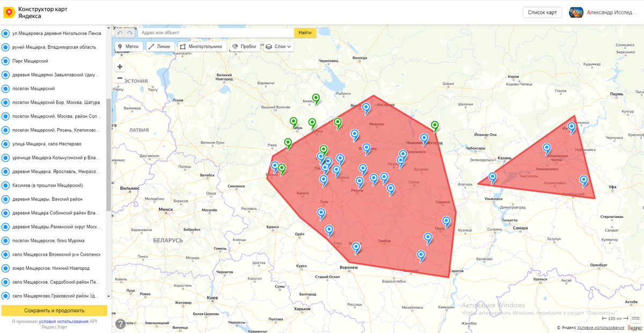Open the Александр account name menu
Screen dimensions: 644x333
click(x=612, y=12)
